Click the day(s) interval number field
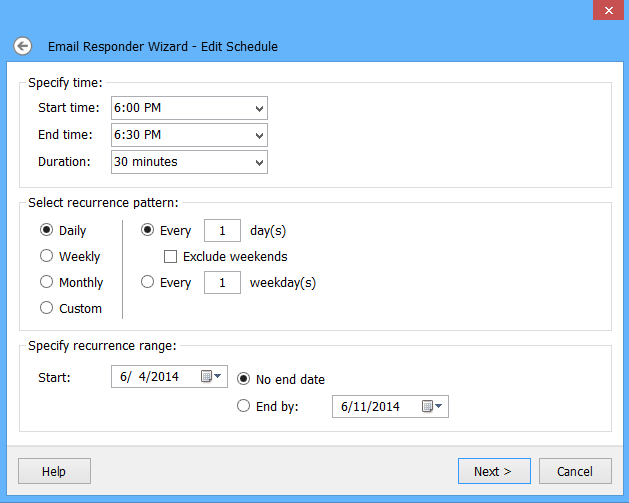 (222, 231)
